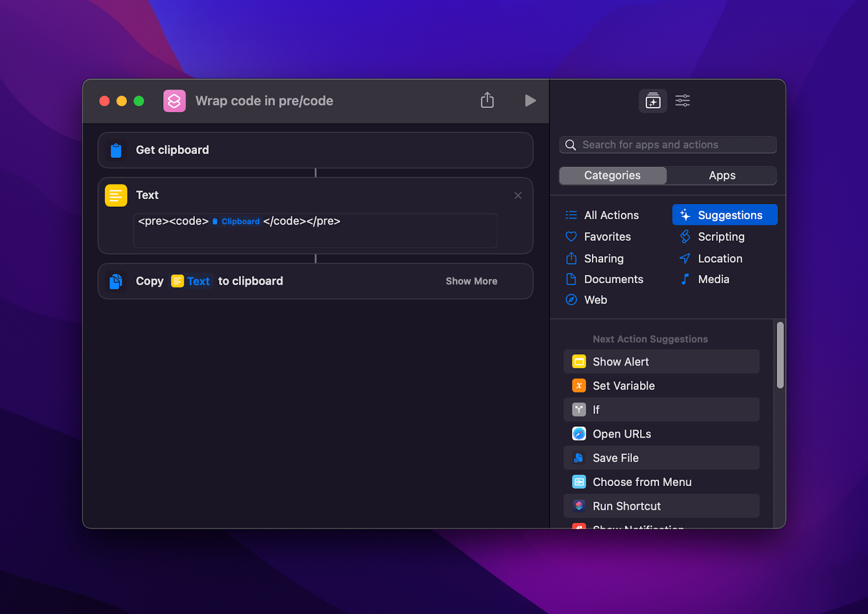Add Run Shortcut suggested action

(x=661, y=506)
